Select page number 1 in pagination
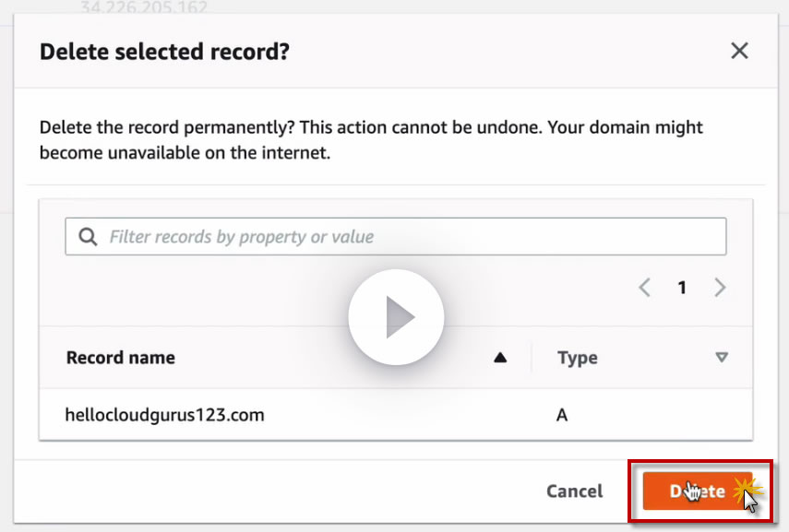Image resolution: width=789 pixels, height=532 pixels. 682,288
